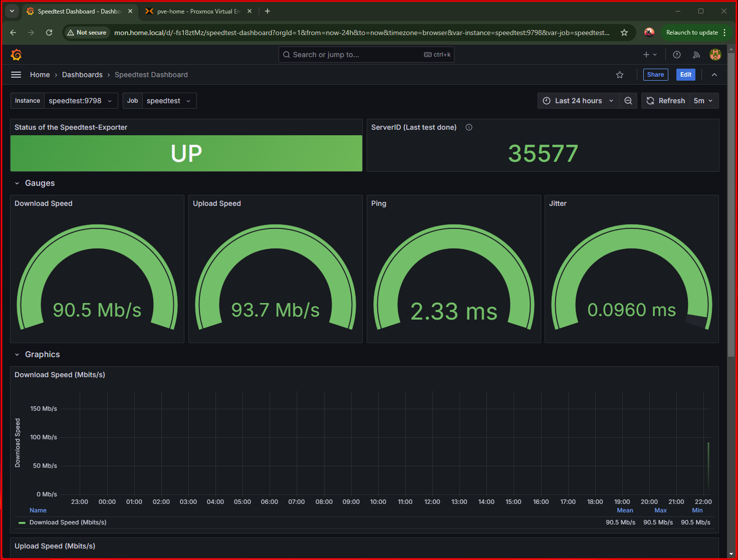The image size is (738, 560).
Task: Click the Upload Speed (Mbits/s) panel title
Action: [55, 546]
